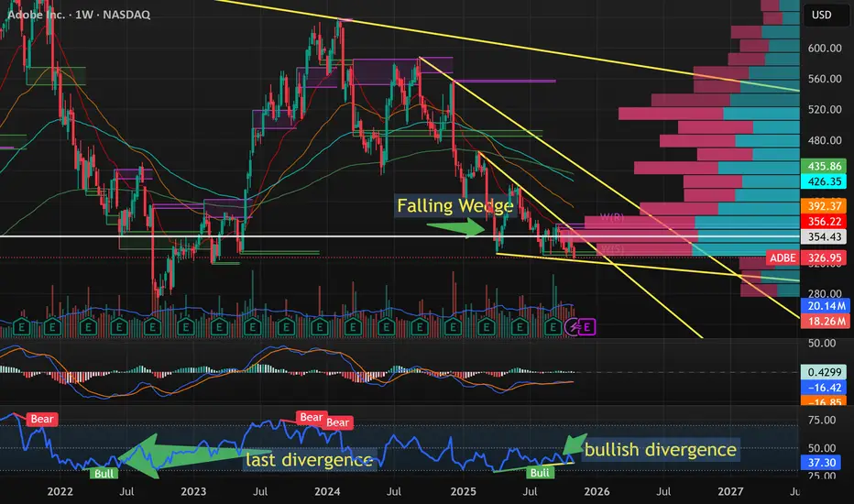Image resolution: width=854 pixels, height=504 pixels.
Task: Select the bullish divergence text label
Action: coord(661,450)
